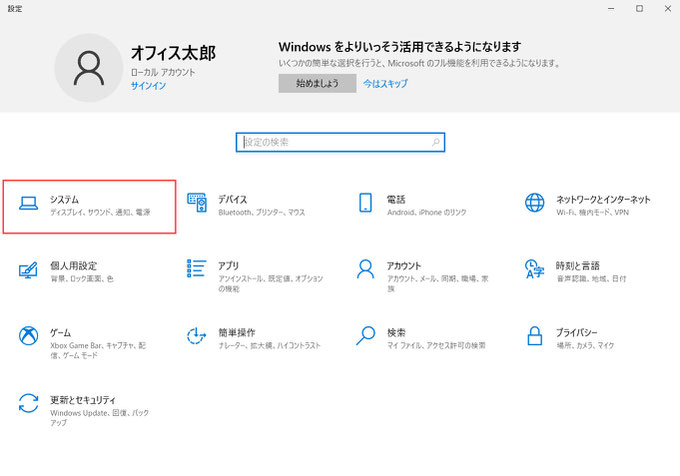680x476 pixels.
Task: Open the デバイス category title
Action: (232, 199)
